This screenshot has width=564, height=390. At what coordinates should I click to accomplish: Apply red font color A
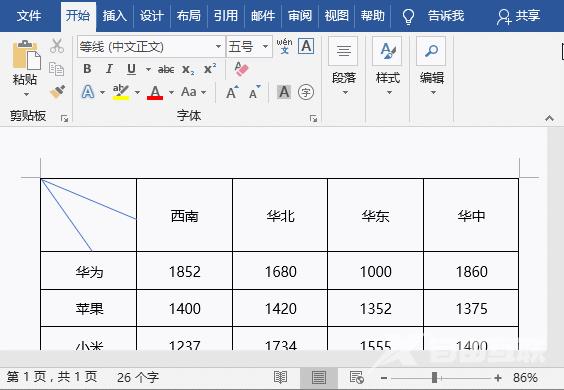click(155, 92)
